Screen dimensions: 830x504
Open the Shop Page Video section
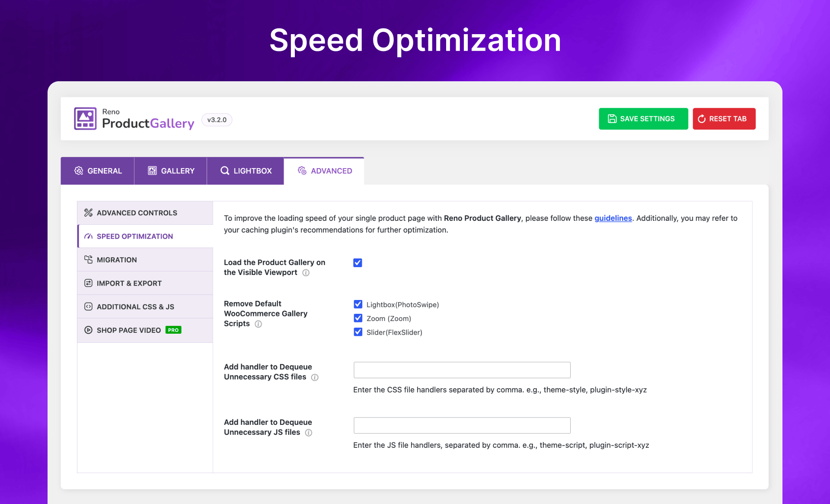145,330
